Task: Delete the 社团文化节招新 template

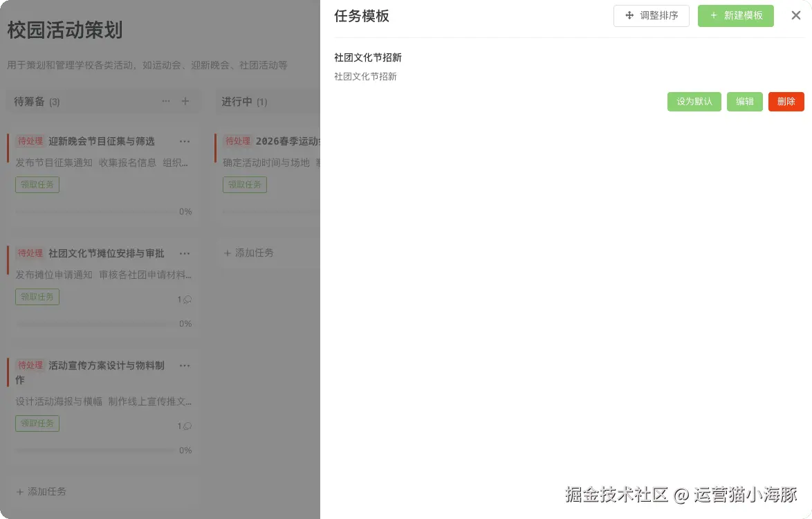Action: tap(786, 102)
